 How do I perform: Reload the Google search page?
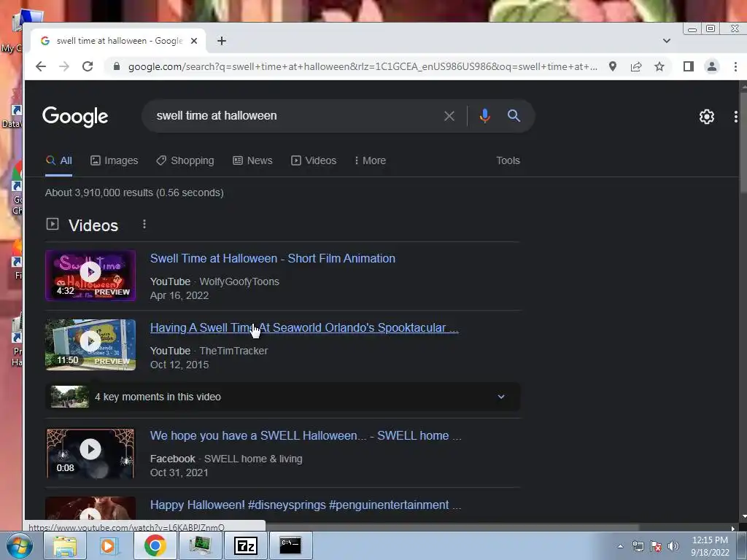(x=88, y=66)
